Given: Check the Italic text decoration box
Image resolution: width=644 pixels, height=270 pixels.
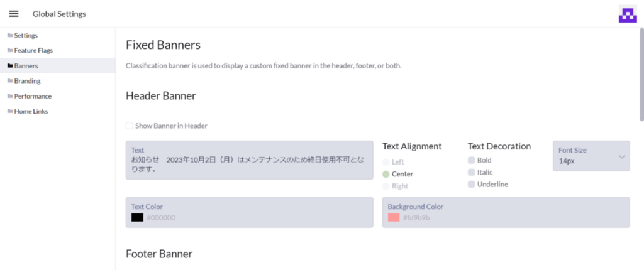Looking at the screenshot, I should [472, 172].
